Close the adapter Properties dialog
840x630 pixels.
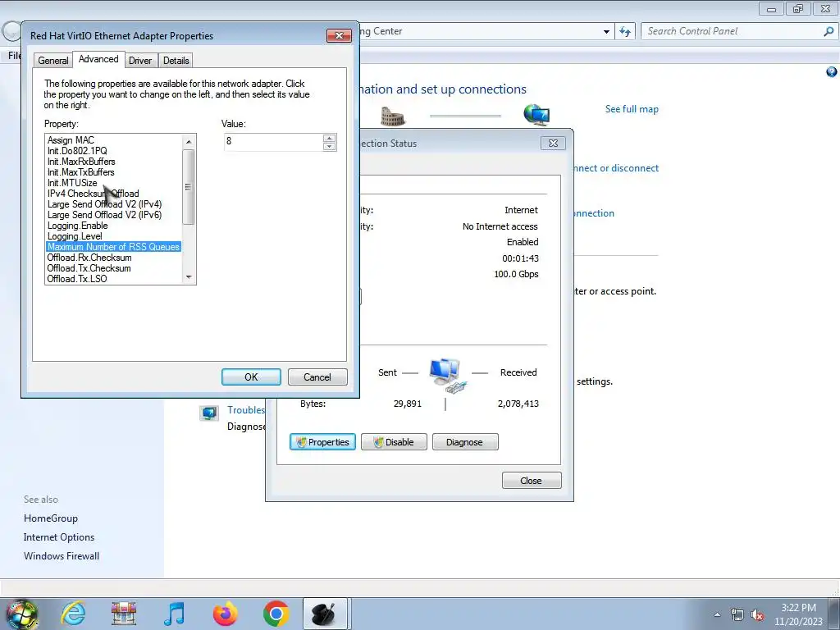coord(339,36)
